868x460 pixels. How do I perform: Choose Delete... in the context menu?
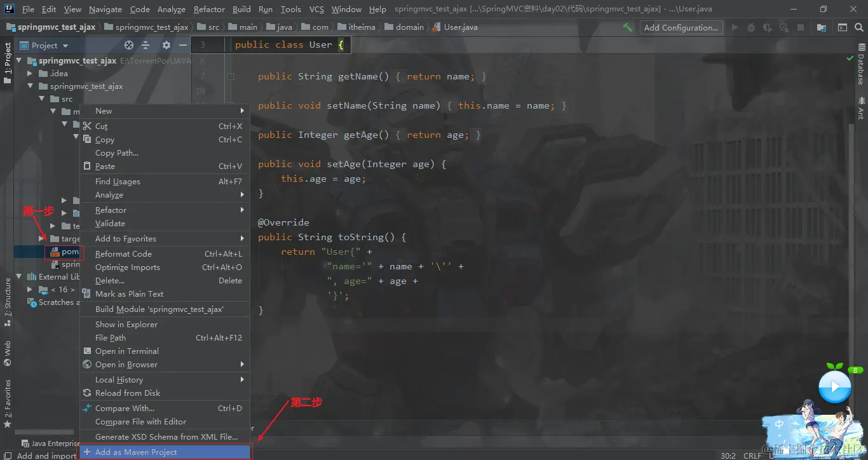(165, 280)
